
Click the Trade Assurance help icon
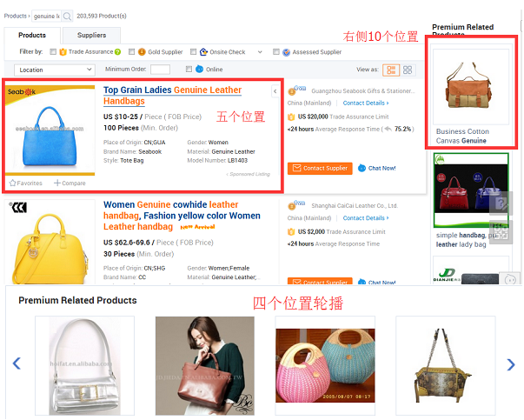click(117, 52)
